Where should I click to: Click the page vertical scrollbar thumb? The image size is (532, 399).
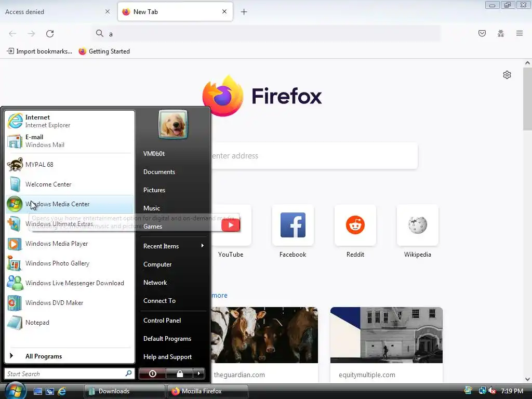coord(527,99)
